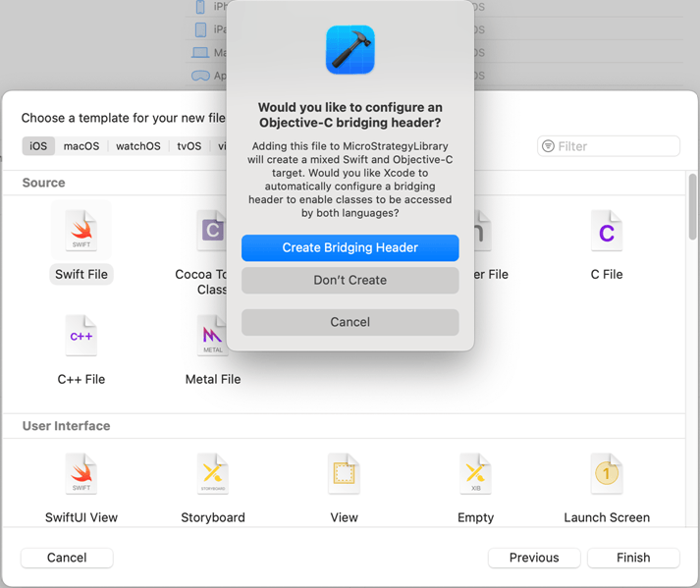Click the Launch Screen label

click(x=607, y=517)
